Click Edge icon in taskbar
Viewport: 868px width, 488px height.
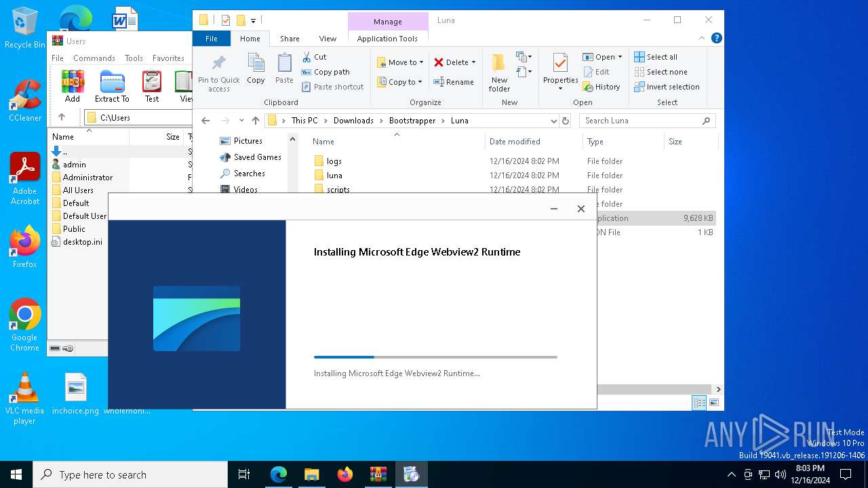tap(279, 474)
